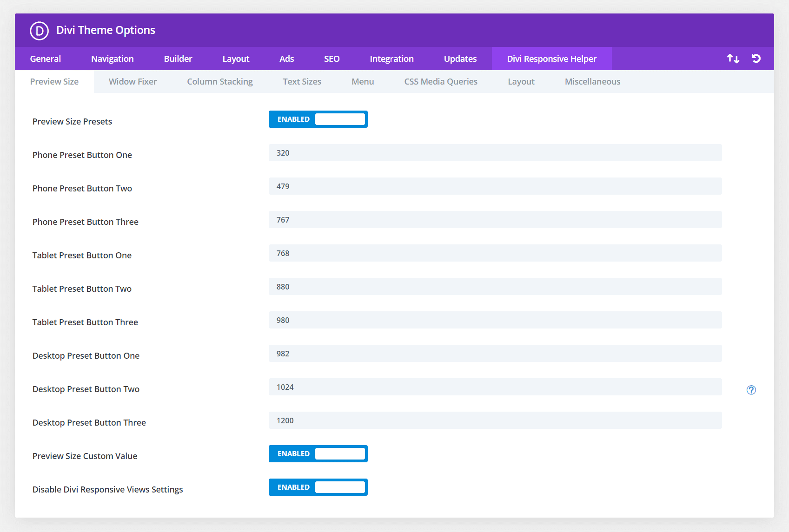Open the help question mark icon
789x532 pixels.
pyautogui.click(x=751, y=390)
